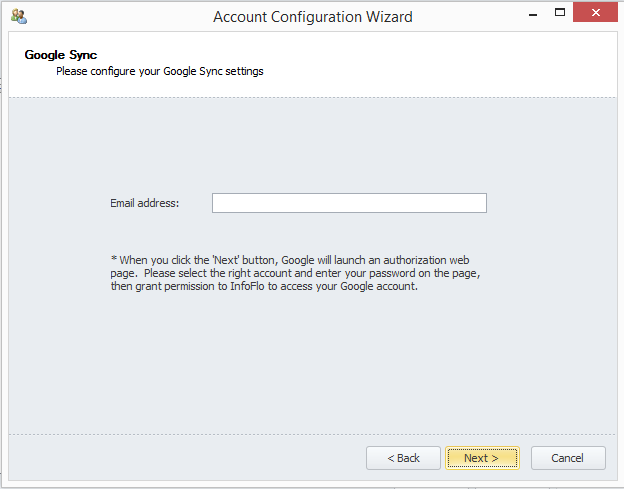Click the 'Email address:' label
The height and width of the screenshot is (489, 624).
tap(144, 203)
